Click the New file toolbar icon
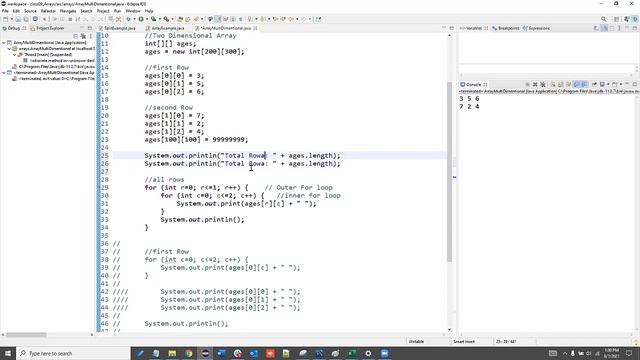The width and height of the screenshot is (640, 360). (x=5, y=19)
